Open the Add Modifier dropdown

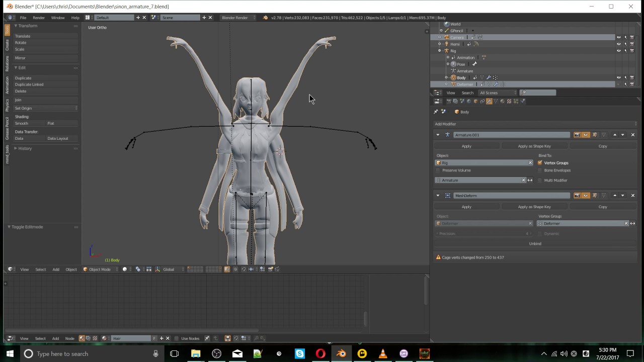coord(535,124)
